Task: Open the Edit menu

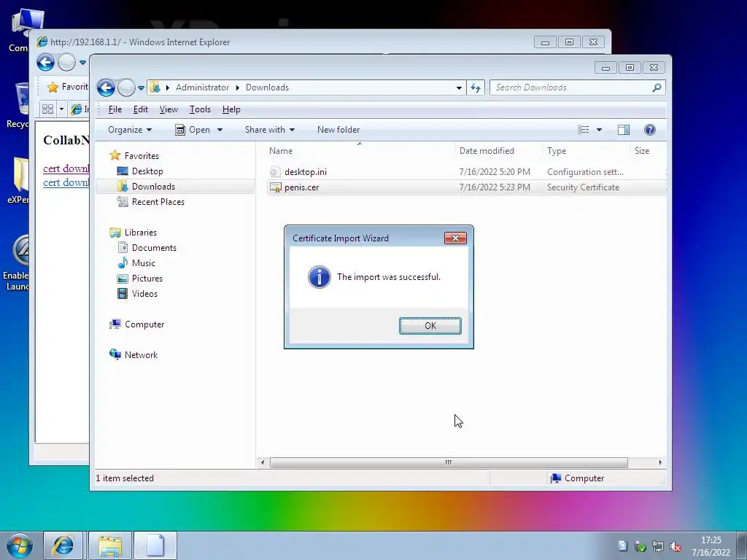Action: pos(141,109)
